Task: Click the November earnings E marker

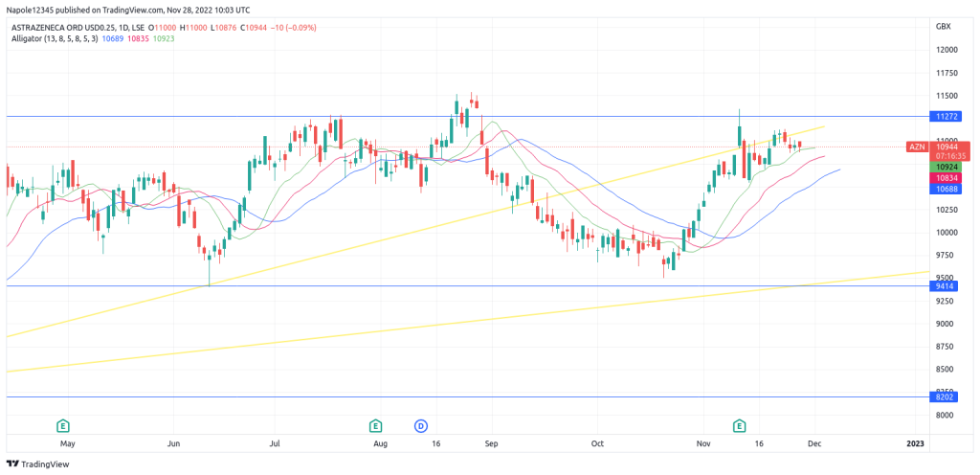Action: click(740, 426)
